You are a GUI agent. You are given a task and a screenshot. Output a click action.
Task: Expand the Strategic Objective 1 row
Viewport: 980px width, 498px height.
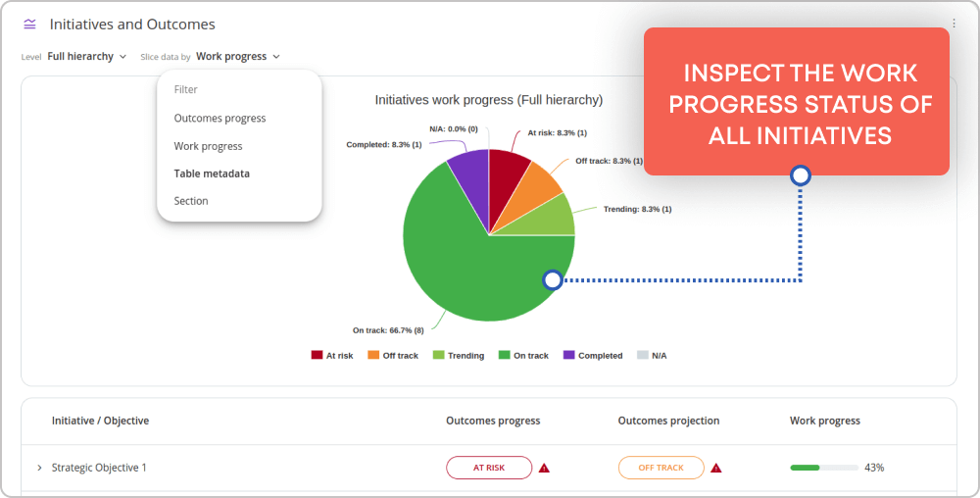(39, 468)
